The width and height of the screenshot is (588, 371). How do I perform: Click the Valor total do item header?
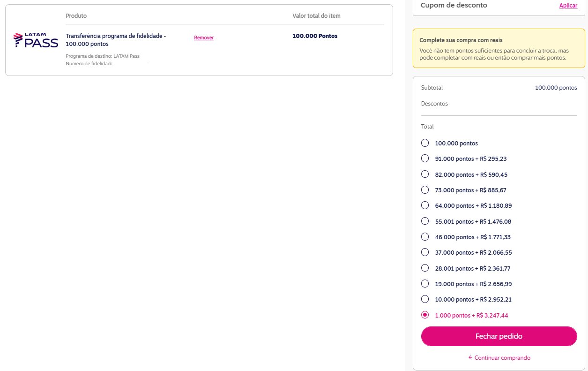[x=316, y=16]
